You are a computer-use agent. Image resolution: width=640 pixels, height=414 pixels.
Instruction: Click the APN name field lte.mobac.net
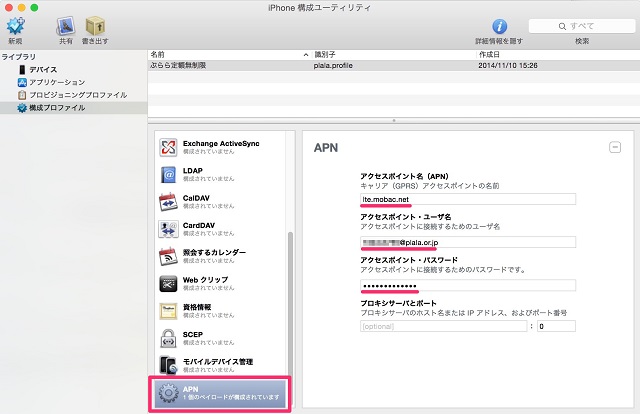tap(468, 199)
